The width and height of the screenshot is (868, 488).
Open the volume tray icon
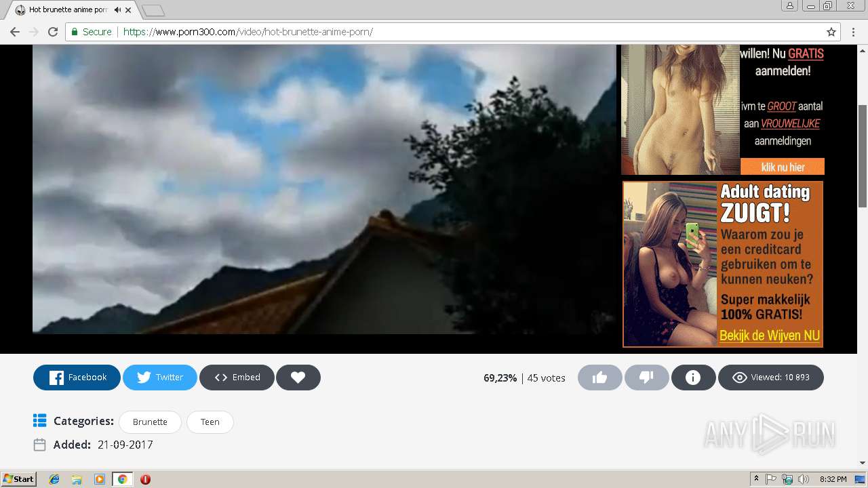point(804,479)
